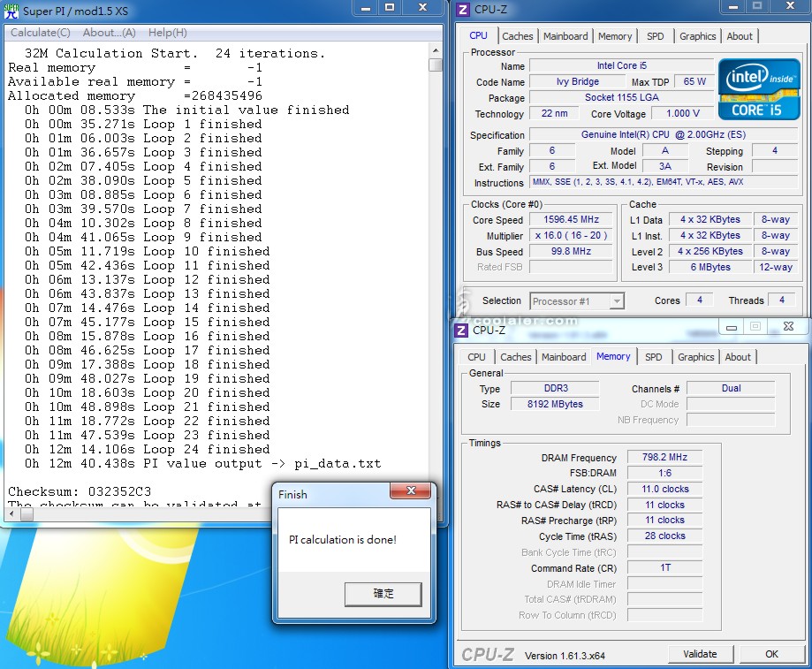Select Memory tab in bottom CPU-Z window
Viewport: 812px width, 669px height.
pyautogui.click(x=613, y=356)
